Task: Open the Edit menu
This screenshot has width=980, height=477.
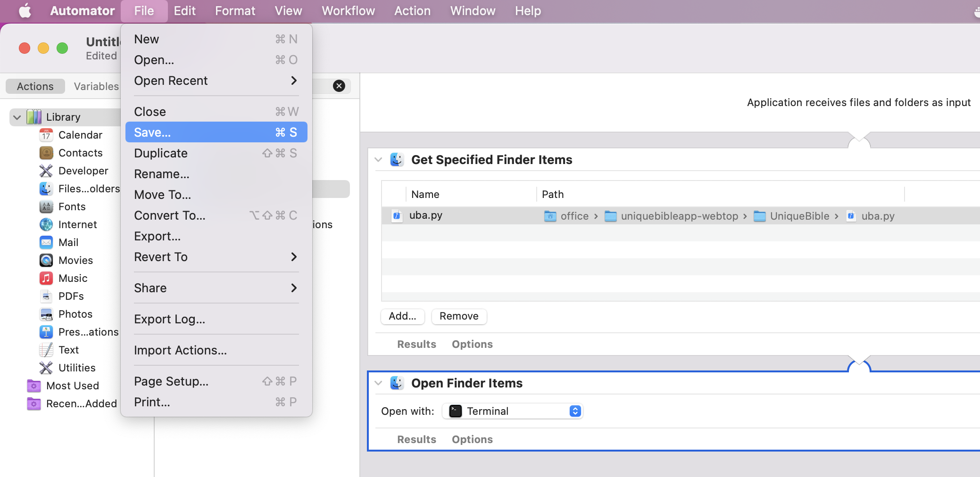Action: pyautogui.click(x=184, y=11)
